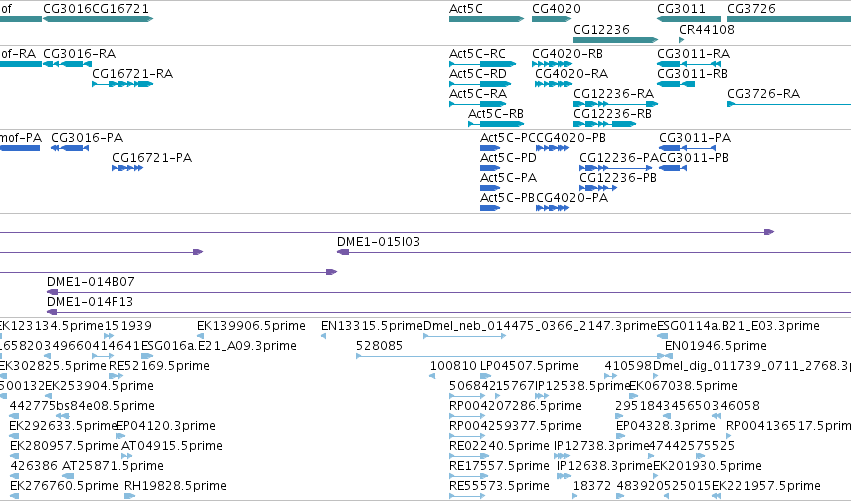Click protein CG16721-PA
Viewport: 851px width, 501px height.
[x=128, y=168]
